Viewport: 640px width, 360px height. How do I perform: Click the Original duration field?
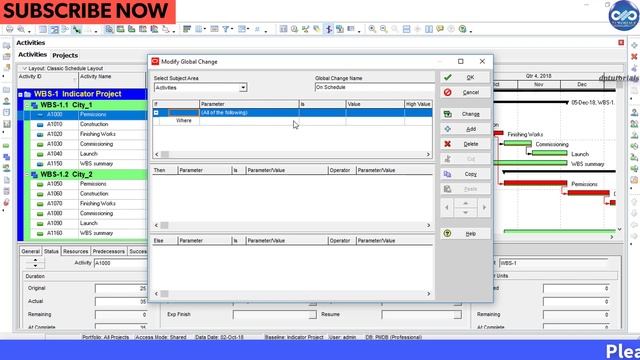pos(121,289)
